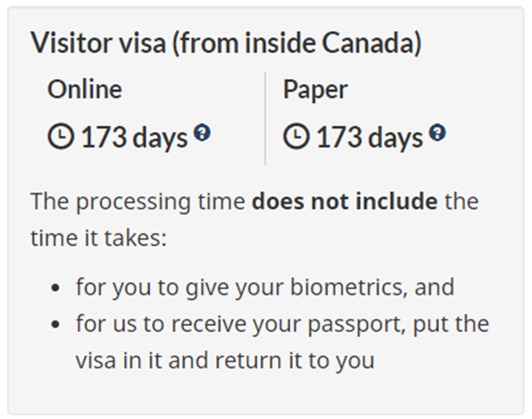Click the Paper 173 days processing time
This screenshot has width=532, height=419.
(x=370, y=138)
